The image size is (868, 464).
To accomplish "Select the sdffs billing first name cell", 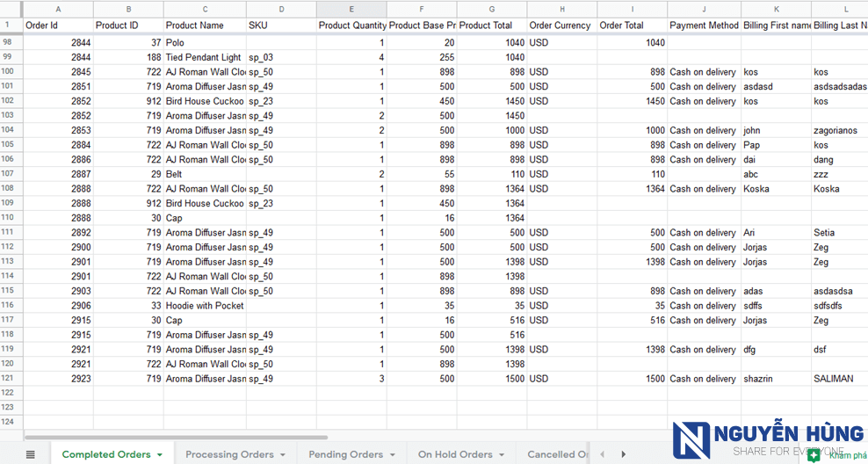I will click(x=776, y=306).
